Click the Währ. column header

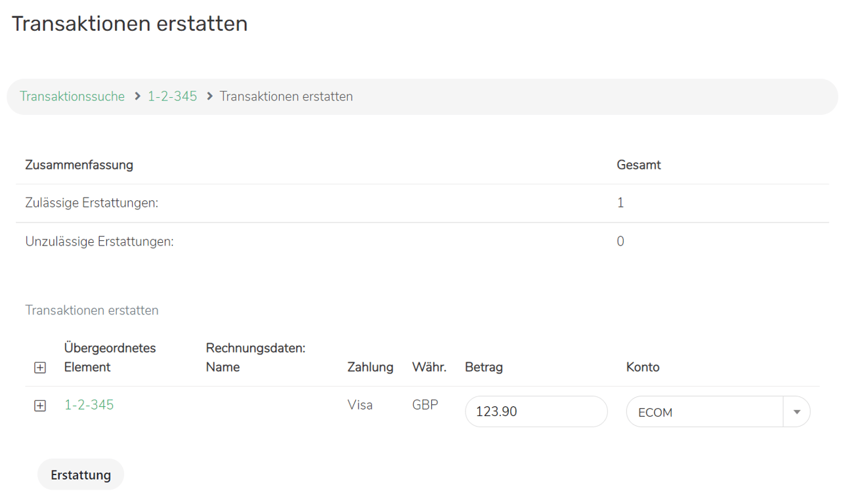(429, 367)
